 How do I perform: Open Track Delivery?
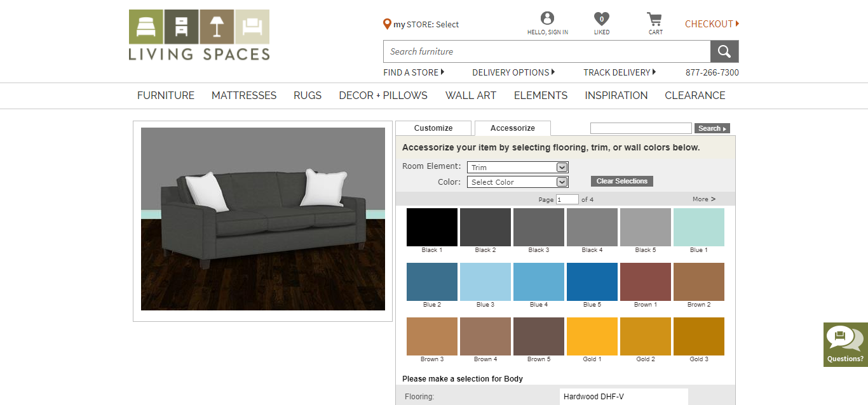[620, 72]
